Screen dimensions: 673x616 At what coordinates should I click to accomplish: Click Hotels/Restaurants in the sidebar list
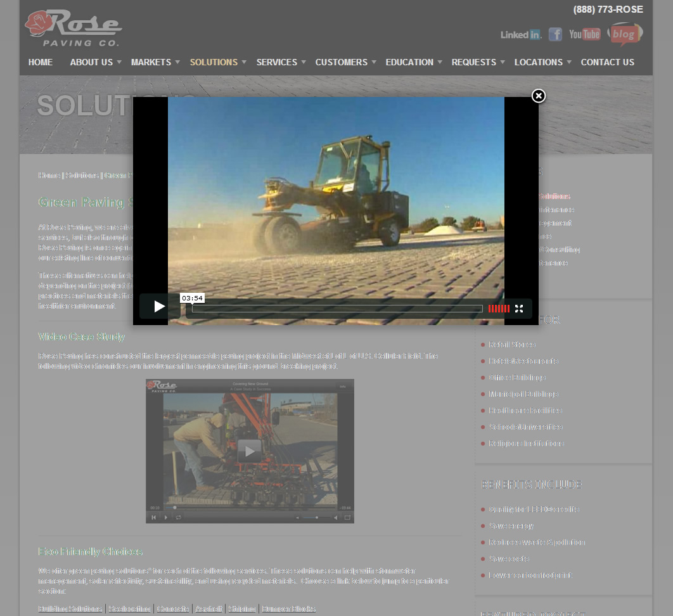coord(523,361)
